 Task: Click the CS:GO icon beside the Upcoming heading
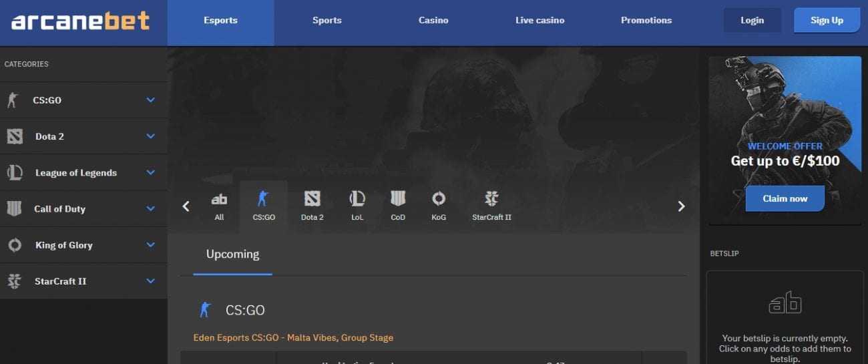[x=205, y=310]
